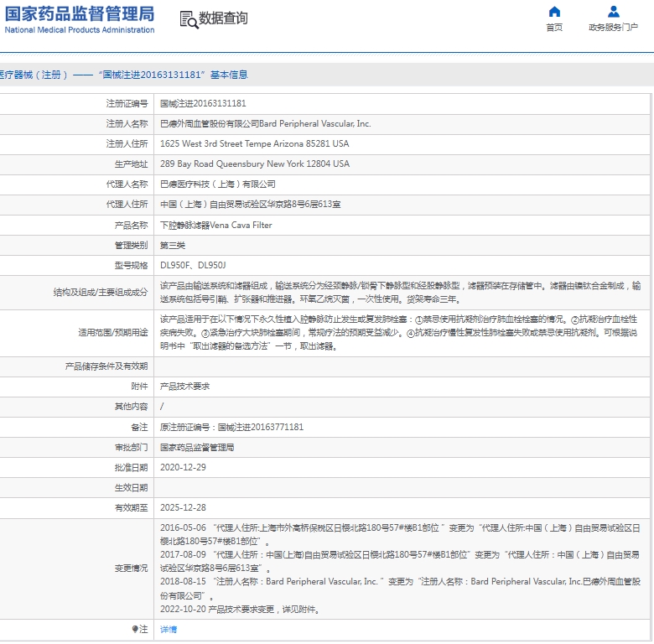Click the 生效日期 row label
This screenshot has width=654, height=644.
(131, 487)
